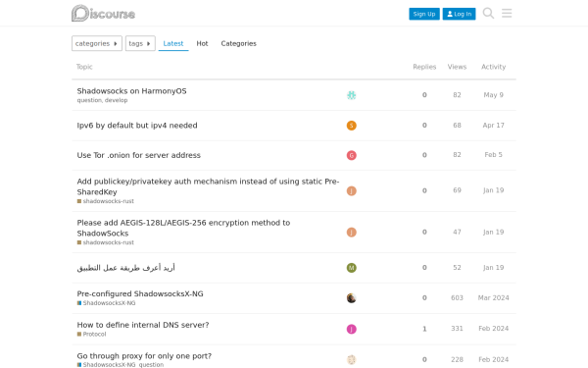Screen dimensions: 588x368
Task: Click the 47 views count
Action: pyautogui.click(x=457, y=232)
